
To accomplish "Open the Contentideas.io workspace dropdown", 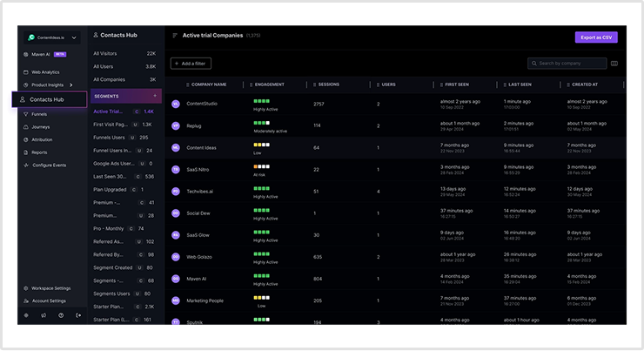I will (x=51, y=37).
